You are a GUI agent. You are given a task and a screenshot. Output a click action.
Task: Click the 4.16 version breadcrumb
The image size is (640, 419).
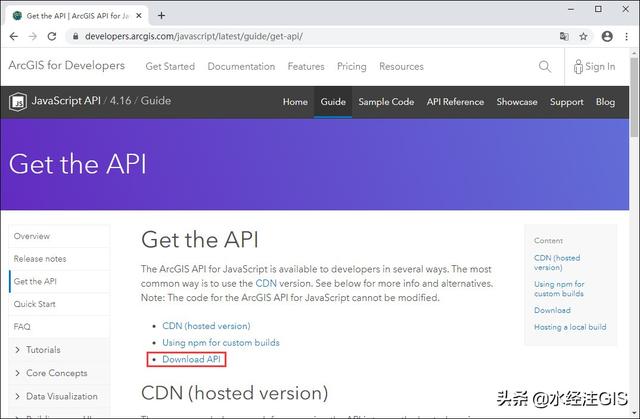(x=120, y=101)
